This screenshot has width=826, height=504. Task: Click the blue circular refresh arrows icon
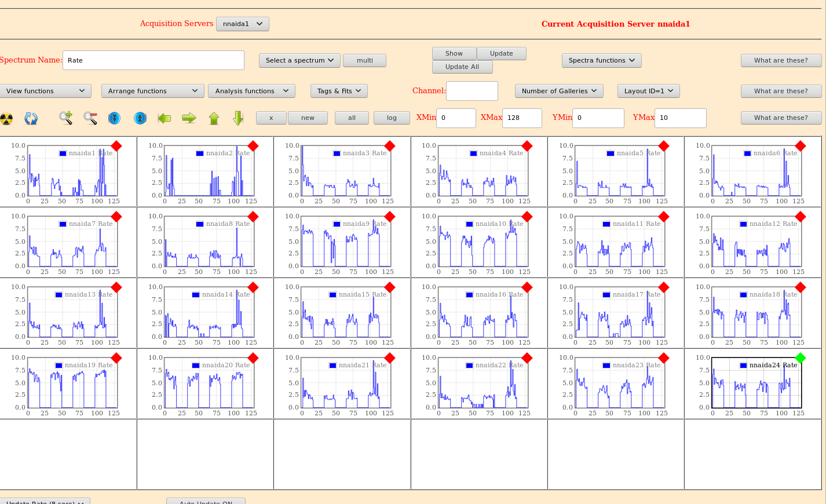[31, 119]
